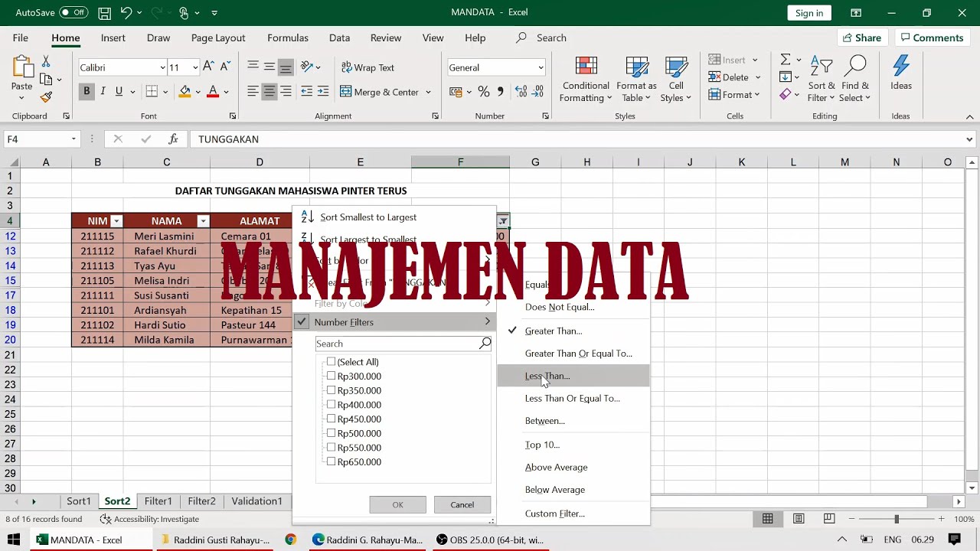
Task: Click the Save icon in title bar
Action: [x=105, y=13]
